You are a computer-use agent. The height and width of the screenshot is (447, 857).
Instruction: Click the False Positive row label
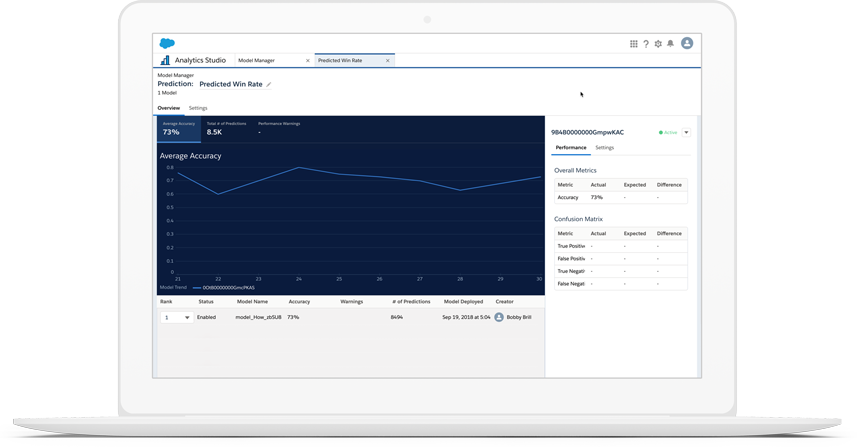click(x=571, y=258)
